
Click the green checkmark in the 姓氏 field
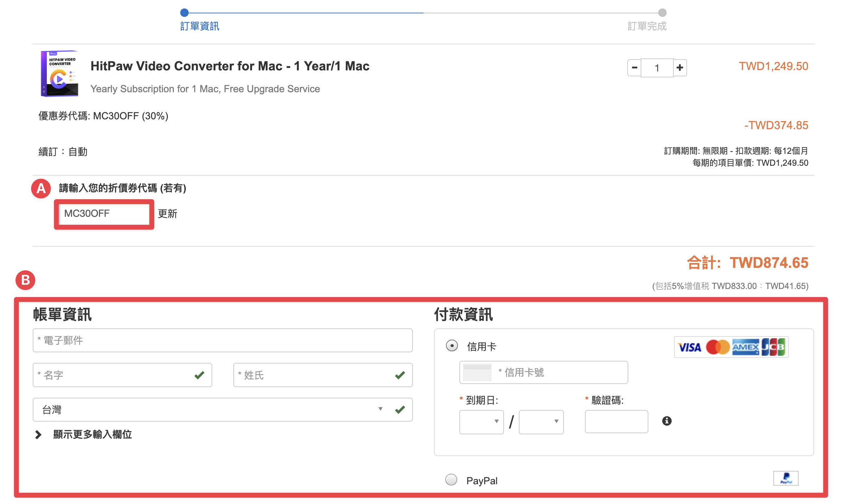400,375
